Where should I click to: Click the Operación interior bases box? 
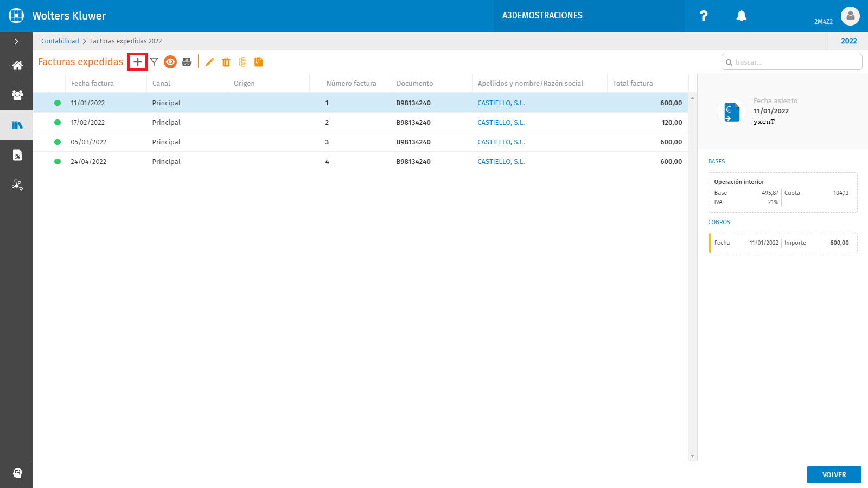pos(783,192)
